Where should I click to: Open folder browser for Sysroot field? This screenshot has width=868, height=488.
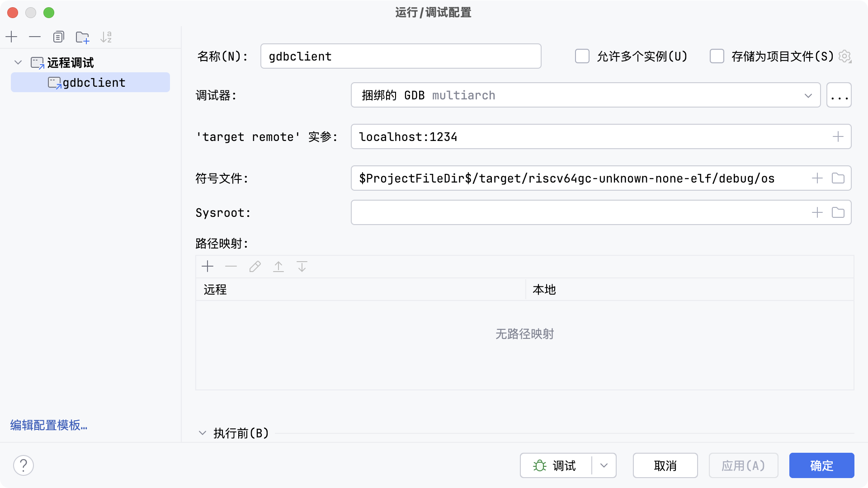click(838, 212)
